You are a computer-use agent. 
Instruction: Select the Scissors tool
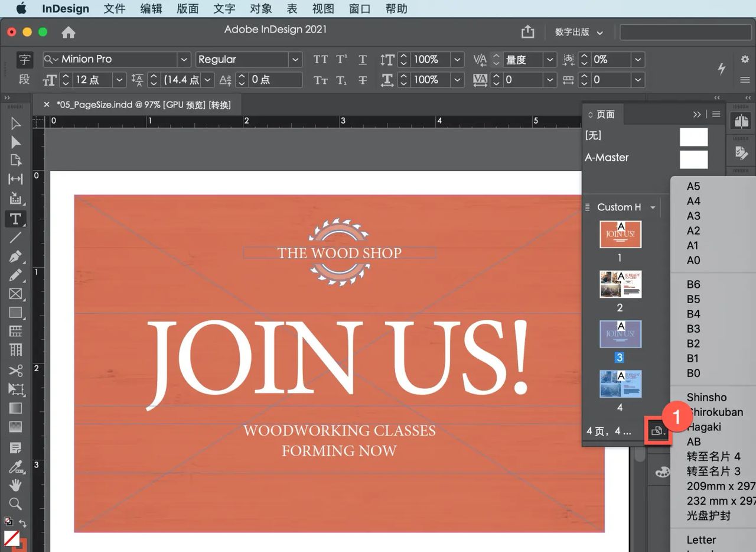click(x=16, y=371)
